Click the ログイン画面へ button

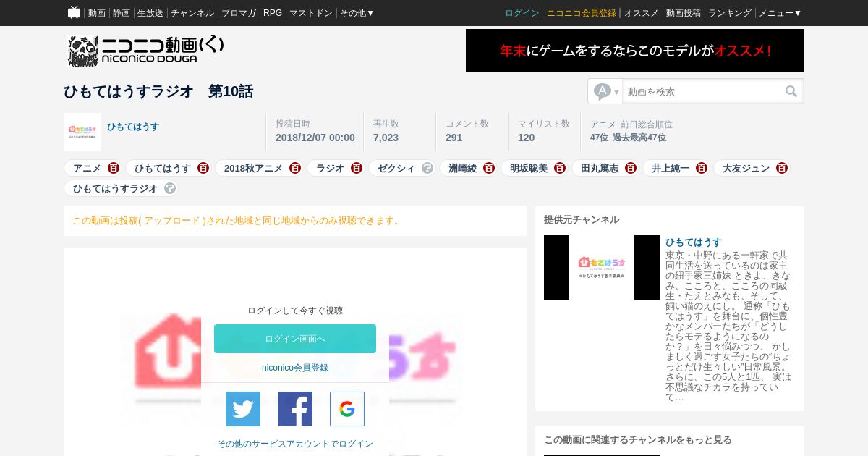pos(295,339)
